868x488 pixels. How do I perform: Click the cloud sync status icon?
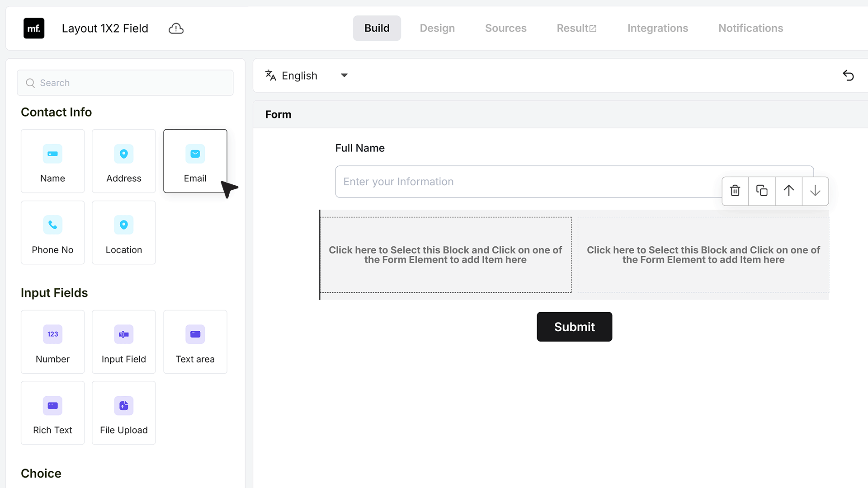176,28
